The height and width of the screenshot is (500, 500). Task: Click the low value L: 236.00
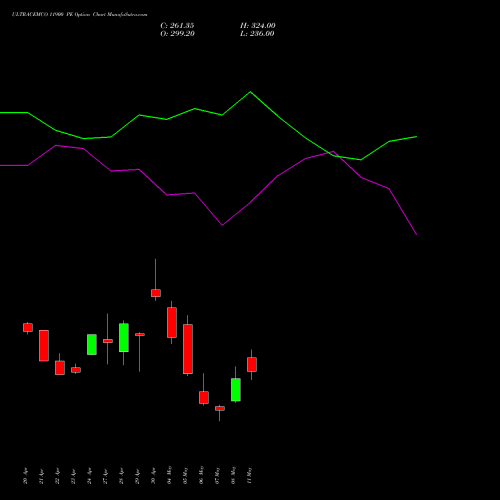(257, 34)
